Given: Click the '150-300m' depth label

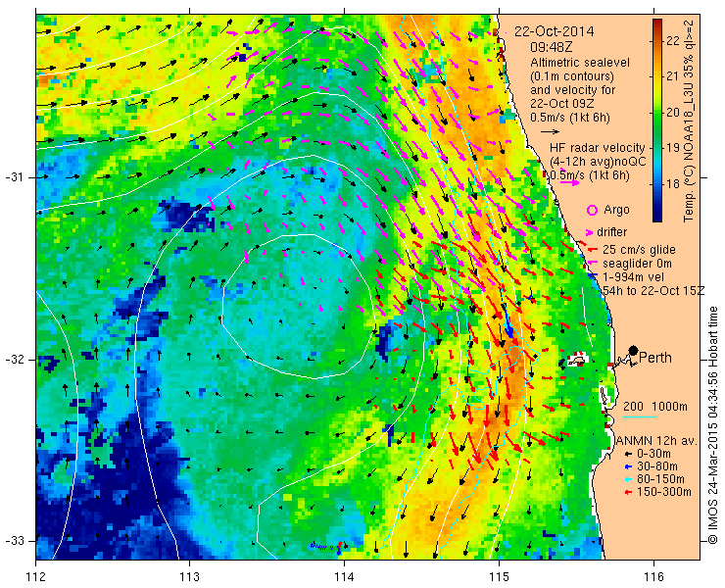Looking at the screenshot, I should pyautogui.click(x=664, y=492).
